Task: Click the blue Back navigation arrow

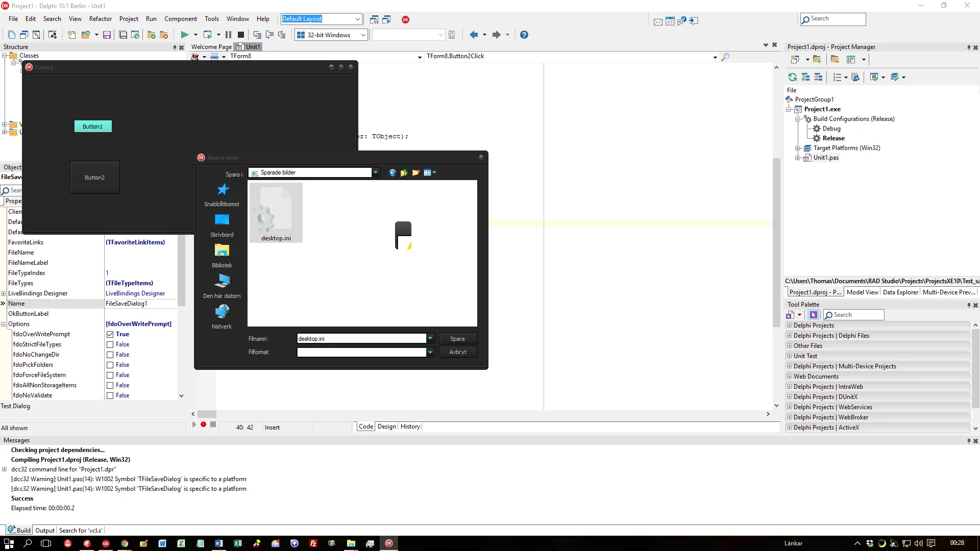Action: [473, 35]
